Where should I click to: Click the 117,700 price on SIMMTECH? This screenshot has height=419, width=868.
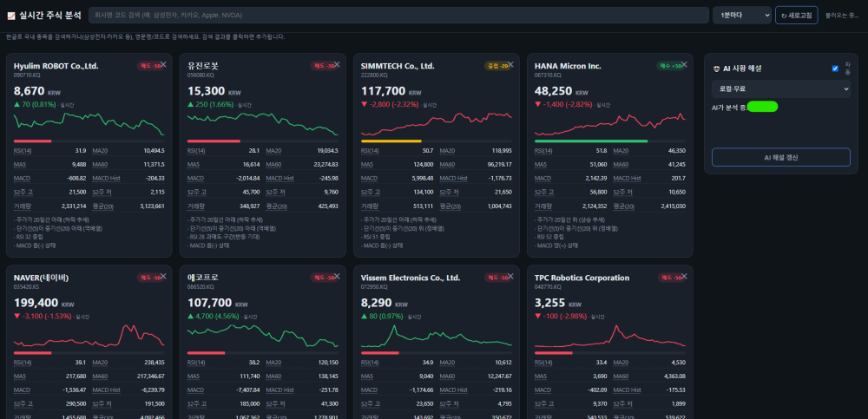click(x=383, y=91)
